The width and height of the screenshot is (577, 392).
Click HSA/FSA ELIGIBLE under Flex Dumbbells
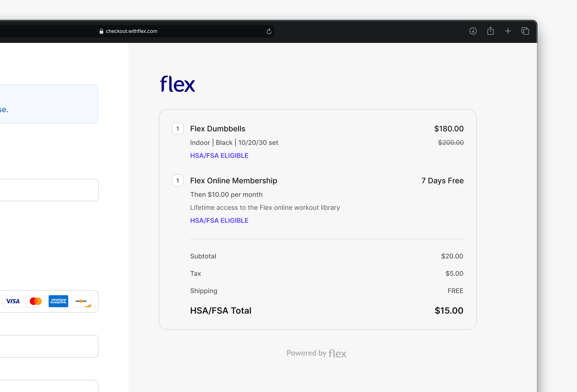[219, 156]
